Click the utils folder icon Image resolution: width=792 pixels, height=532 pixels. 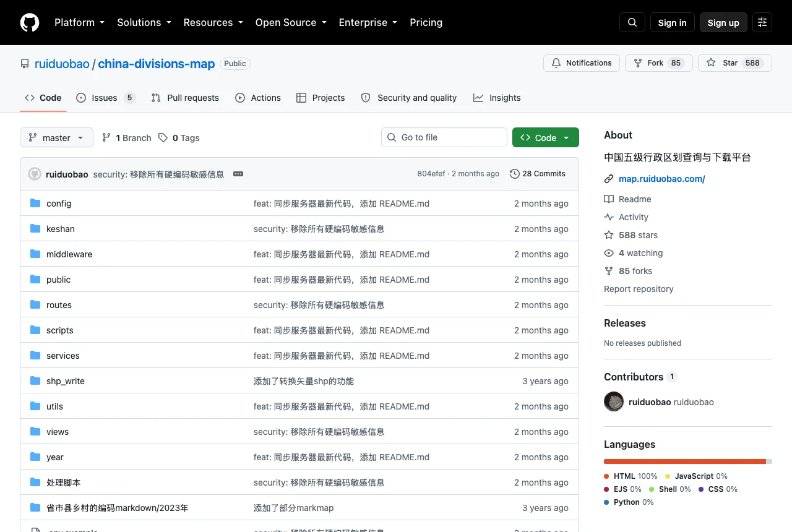tap(35, 406)
